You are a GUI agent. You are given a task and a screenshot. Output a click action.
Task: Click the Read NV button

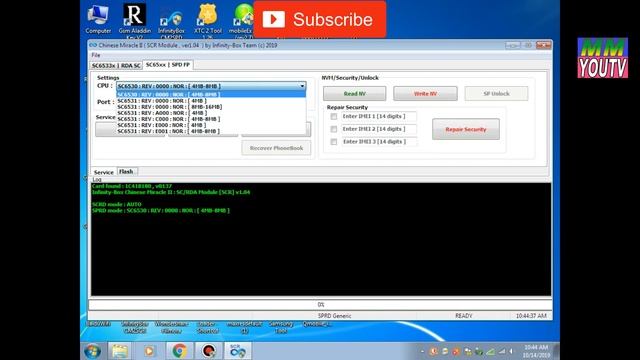tap(354, 93)
